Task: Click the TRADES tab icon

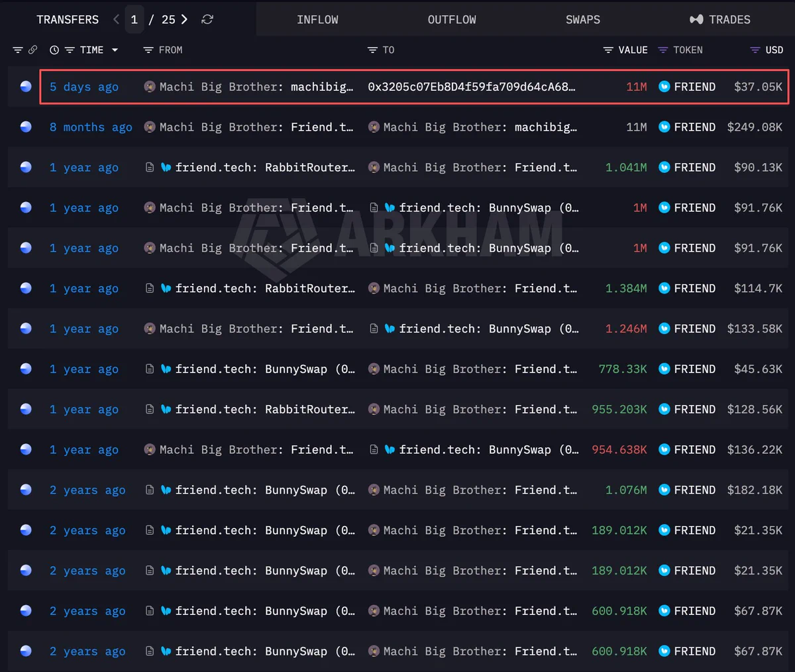Action: coord(696,19)
